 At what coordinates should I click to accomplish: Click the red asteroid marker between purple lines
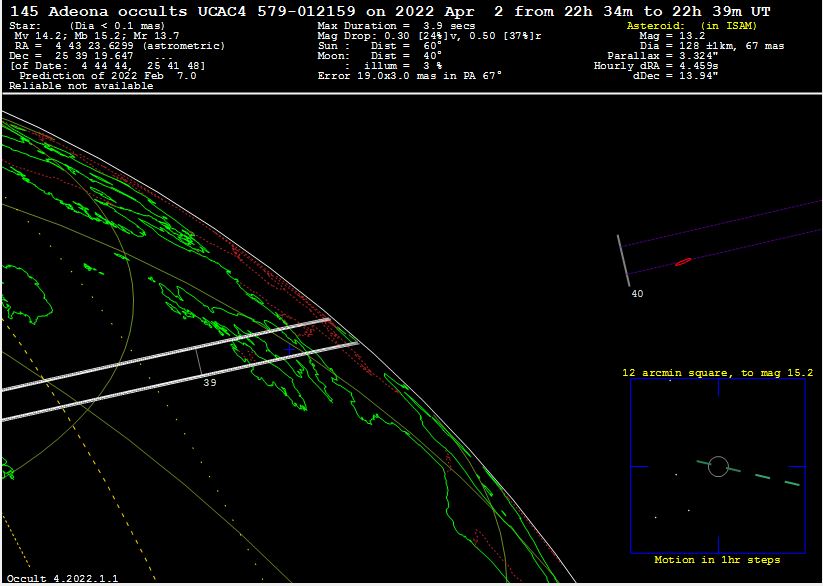tap(683, 262)
